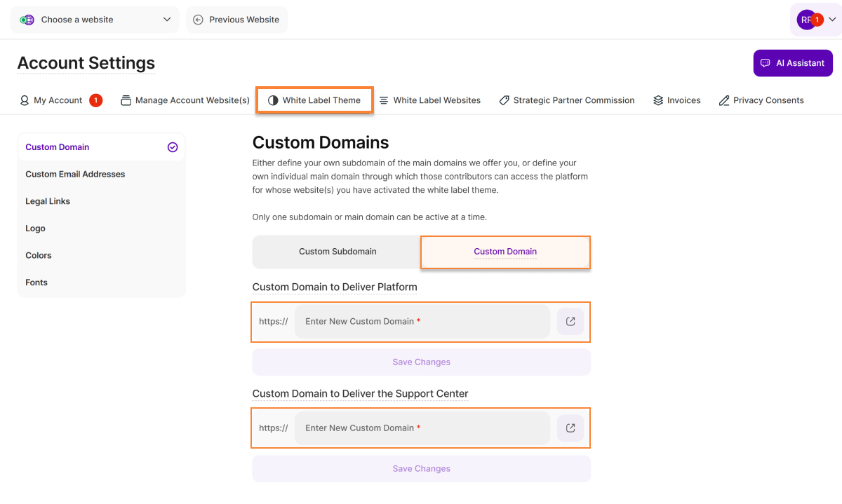842x504 pixels.
Task: Go back to Previous Website
Action: pyautogui.click(x=236, y=20)
